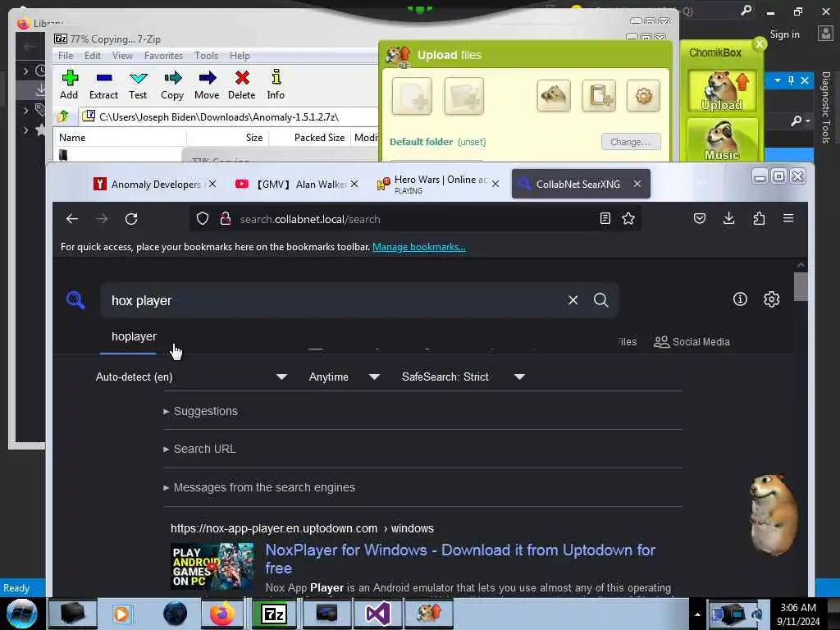Click ChomikBox Upload tile
Screen dimensions: 840x630
[x=722, y=90]
